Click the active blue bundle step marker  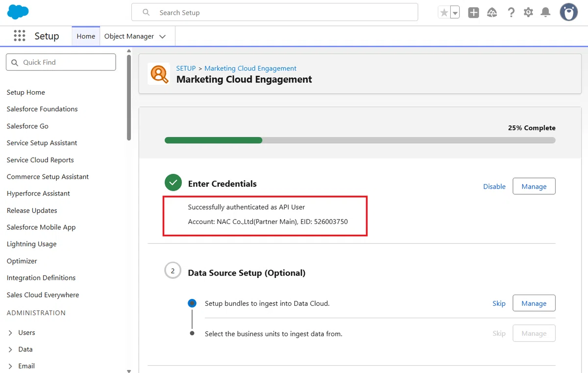tap(192, 303)
